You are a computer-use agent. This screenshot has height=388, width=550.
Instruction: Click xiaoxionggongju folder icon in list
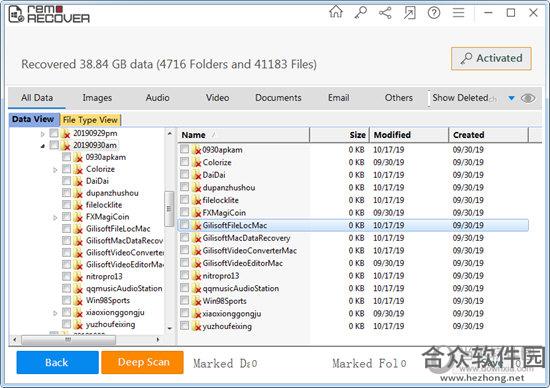pos(196,314)
